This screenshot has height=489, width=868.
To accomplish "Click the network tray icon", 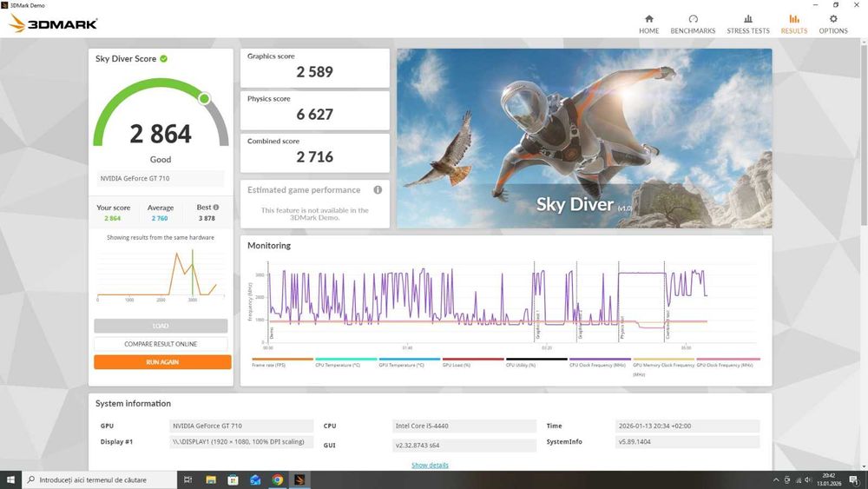I will [798, 480].
